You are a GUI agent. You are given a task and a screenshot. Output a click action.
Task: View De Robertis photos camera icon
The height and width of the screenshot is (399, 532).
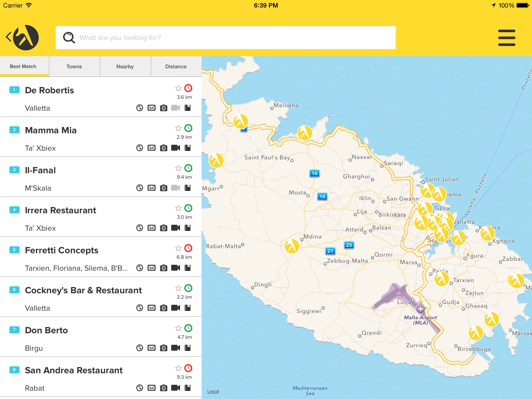click(x=163, y=108)
